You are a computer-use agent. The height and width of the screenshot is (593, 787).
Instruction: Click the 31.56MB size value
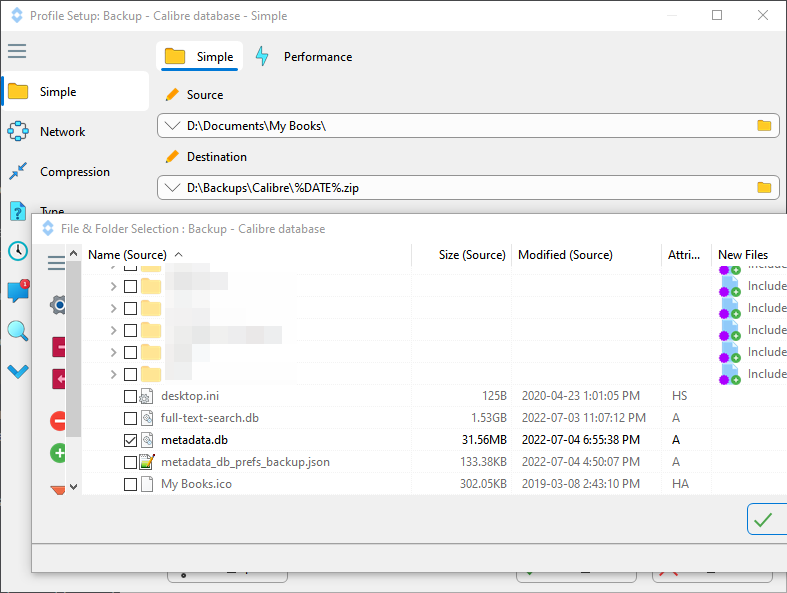(x=484, y=440)
